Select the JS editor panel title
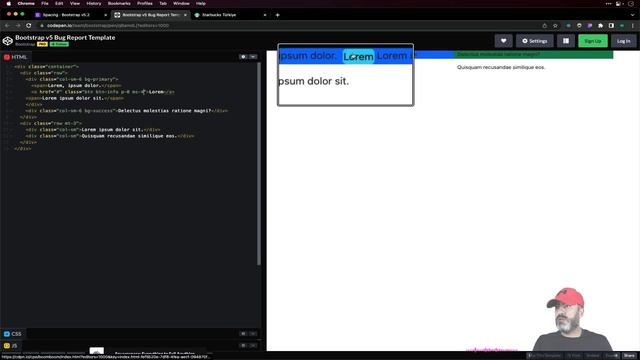640x360 pixels. coord(11,345)
